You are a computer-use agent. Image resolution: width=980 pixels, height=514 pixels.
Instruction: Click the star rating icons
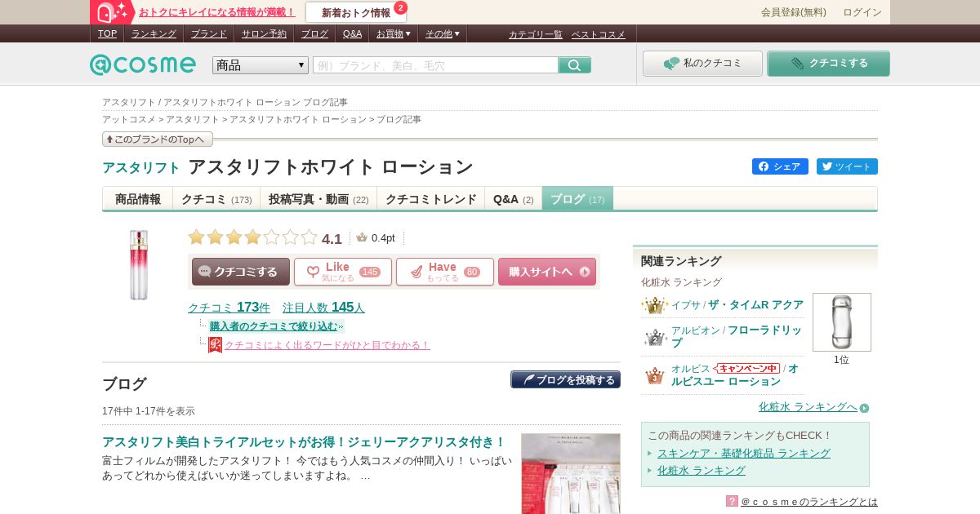coord(252,237)
